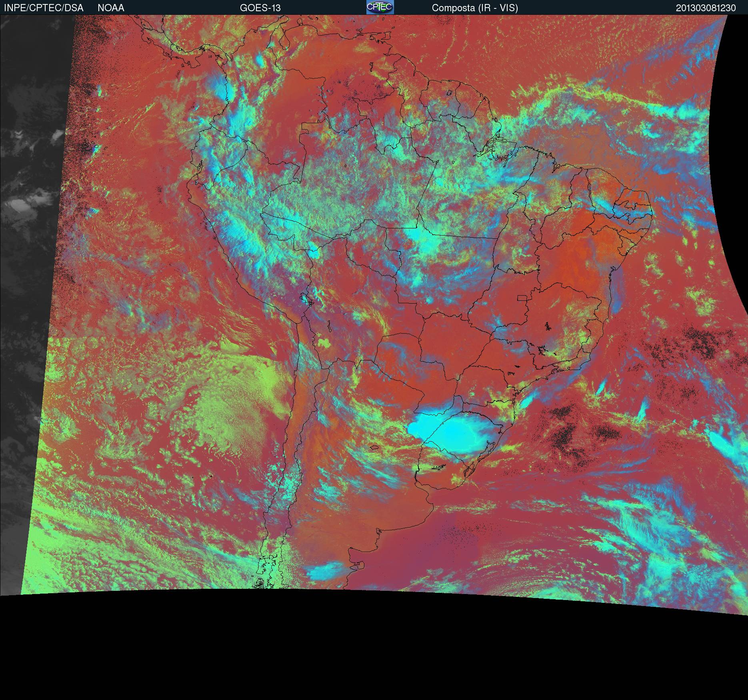Select the 201303081230 timestamp
This screenshot has height=700, width=748.
(706, 8)
